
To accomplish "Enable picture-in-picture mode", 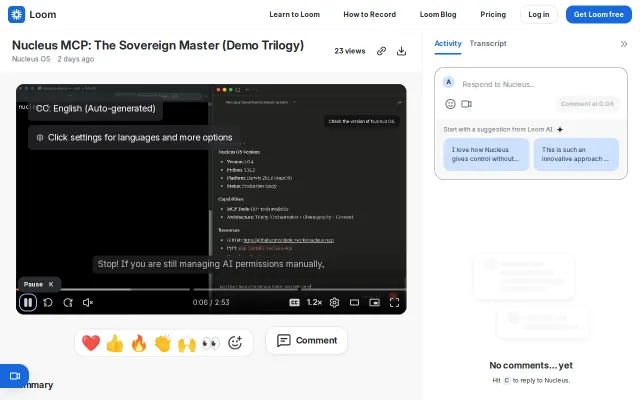I will (x=374, y=302).
